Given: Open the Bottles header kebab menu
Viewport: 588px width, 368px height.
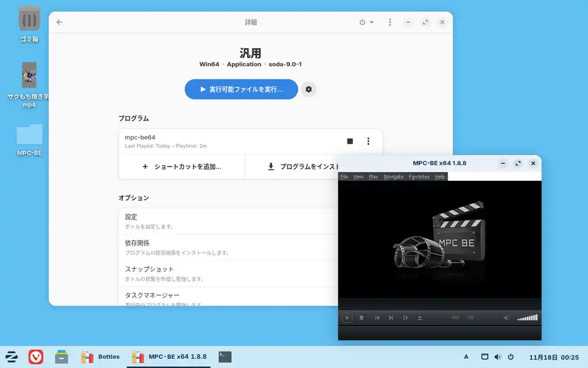Looking at the screenshot, I should click(390, 22).
